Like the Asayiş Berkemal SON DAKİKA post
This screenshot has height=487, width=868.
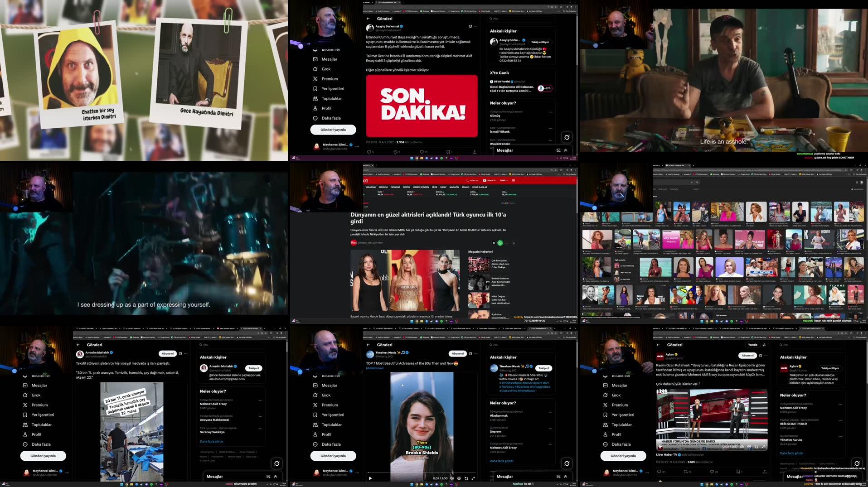(422, 152)
